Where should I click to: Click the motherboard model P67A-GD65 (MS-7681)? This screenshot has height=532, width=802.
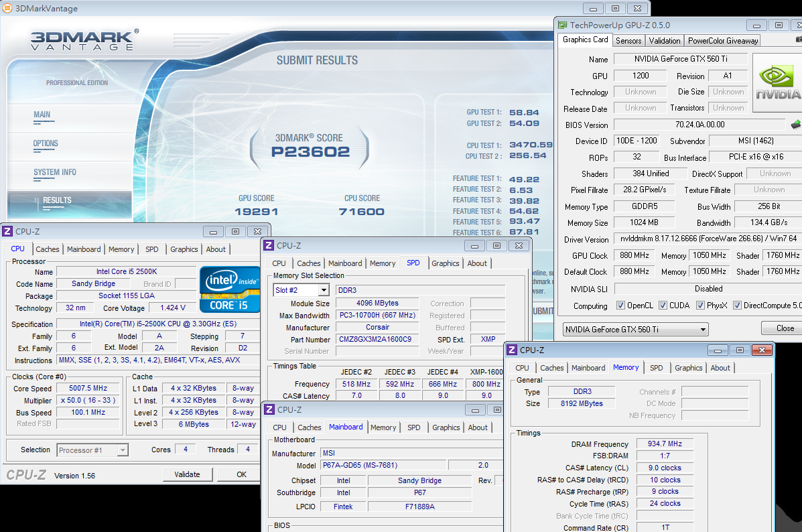coord(384,466)
